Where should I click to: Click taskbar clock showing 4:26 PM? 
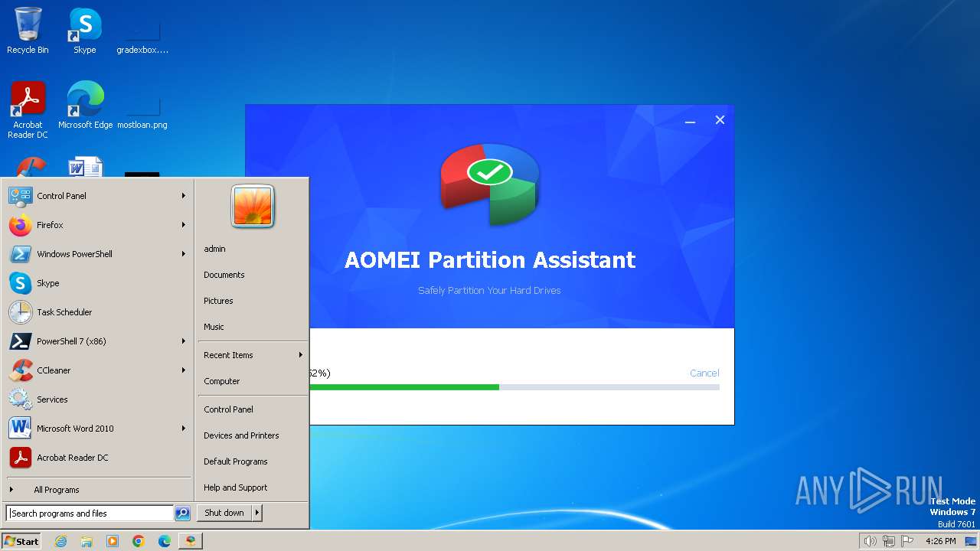pos(940,541)
